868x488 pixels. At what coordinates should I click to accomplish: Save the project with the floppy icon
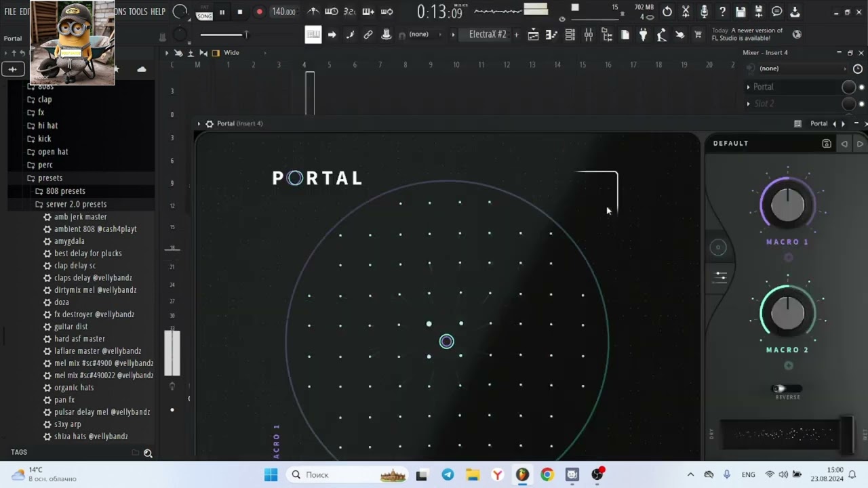pos(741,12)
